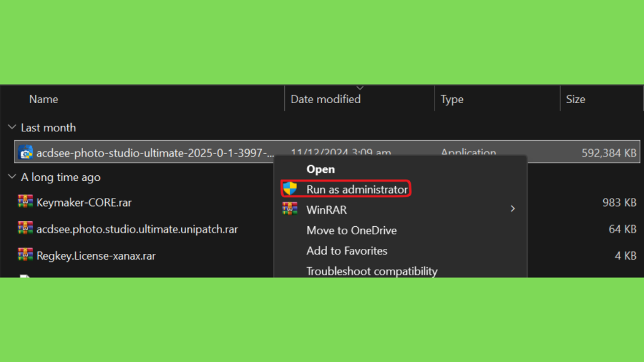Screen dimensions: 644x362
Task: Sort by the Date modified column header
Action: tap(325, 99)
